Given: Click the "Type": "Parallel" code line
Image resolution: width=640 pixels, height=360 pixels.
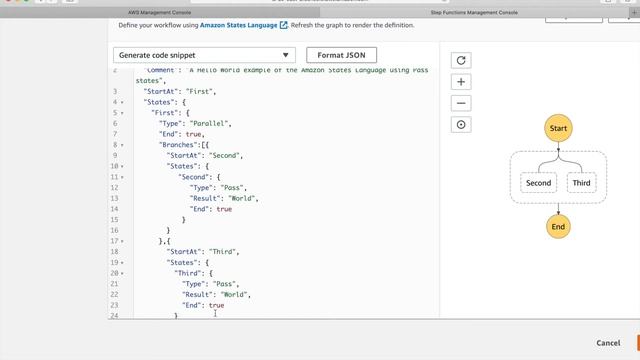Looking at the screenshot, I should pos(195,123).
